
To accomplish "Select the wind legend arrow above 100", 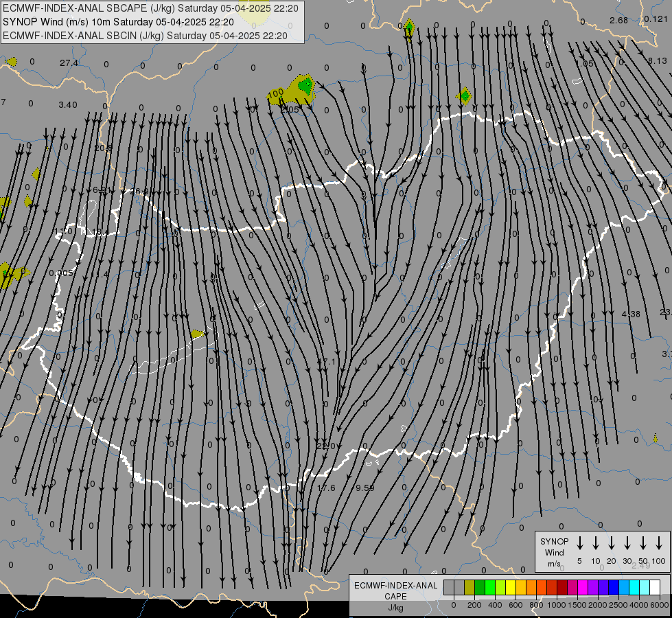I will 659,543.
